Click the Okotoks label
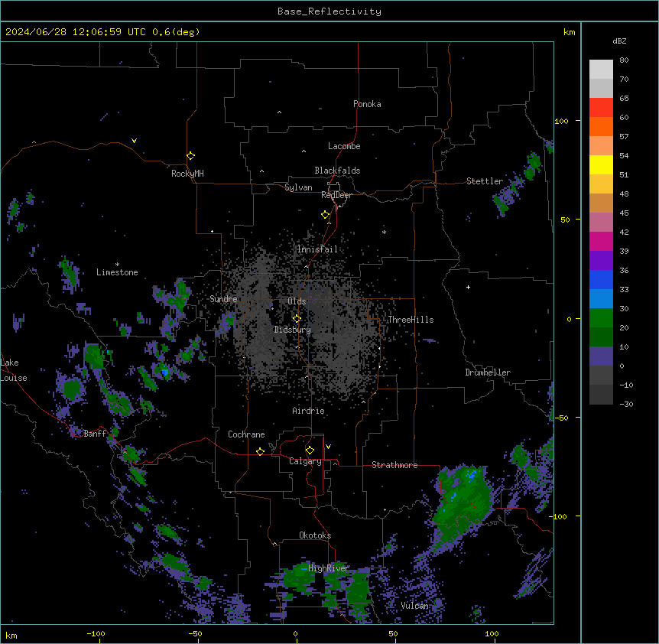The height and width of the screenshot is (644, 659). coord(315,535)
